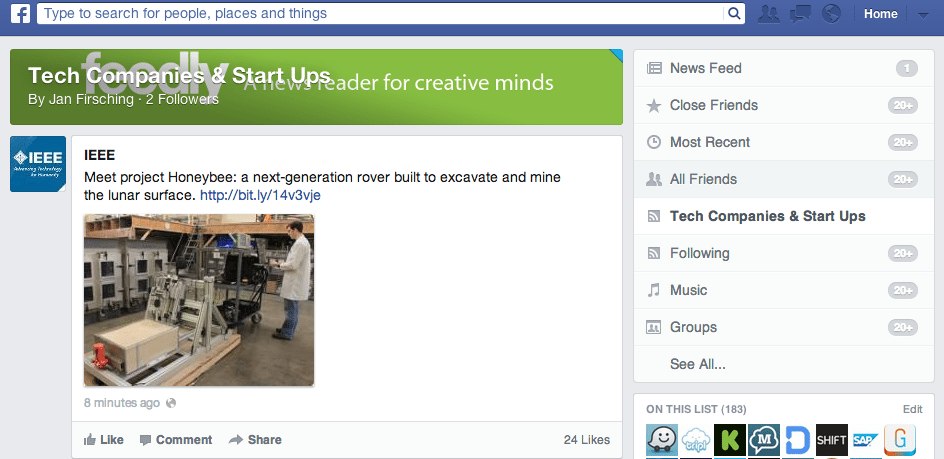Click the people search field
Screen dimensions: 944x459
pos(380,13)
